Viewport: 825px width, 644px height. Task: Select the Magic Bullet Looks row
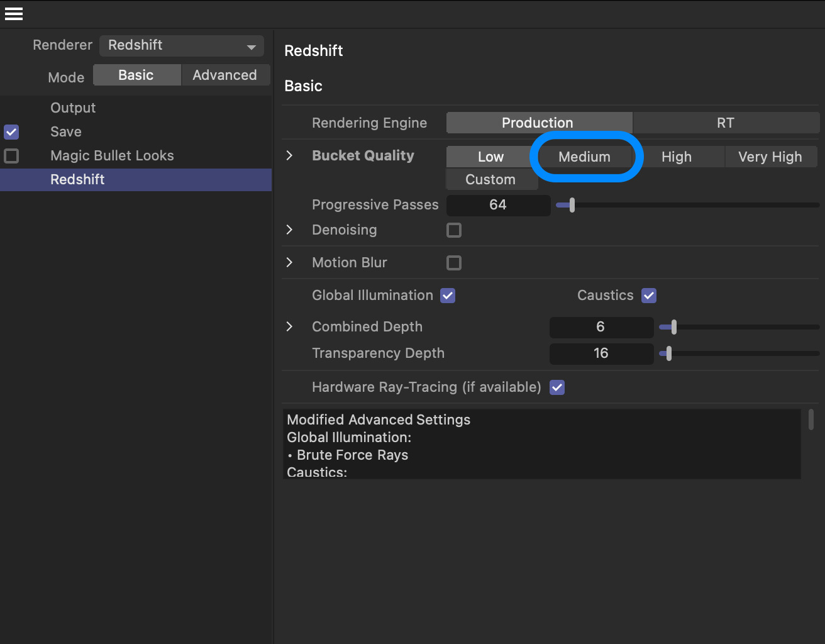coord(136,155)
